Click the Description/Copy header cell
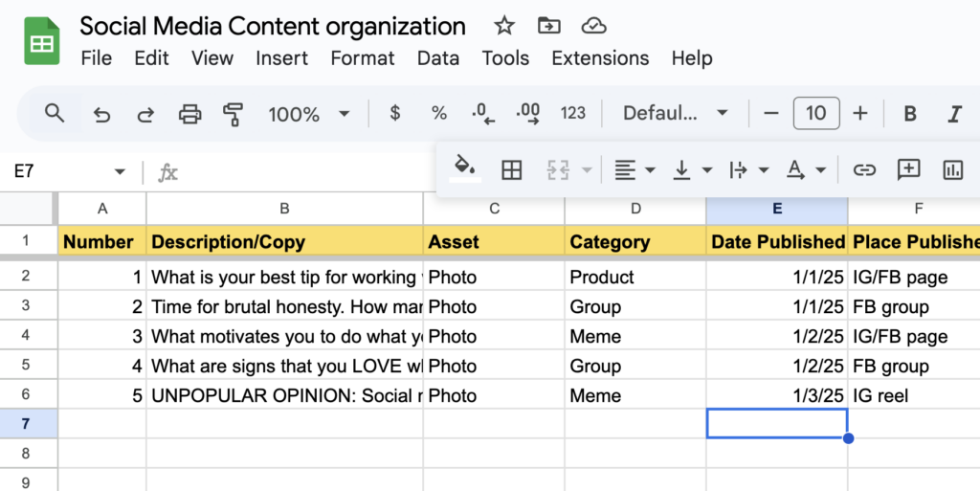 click(x=284, y=242)
